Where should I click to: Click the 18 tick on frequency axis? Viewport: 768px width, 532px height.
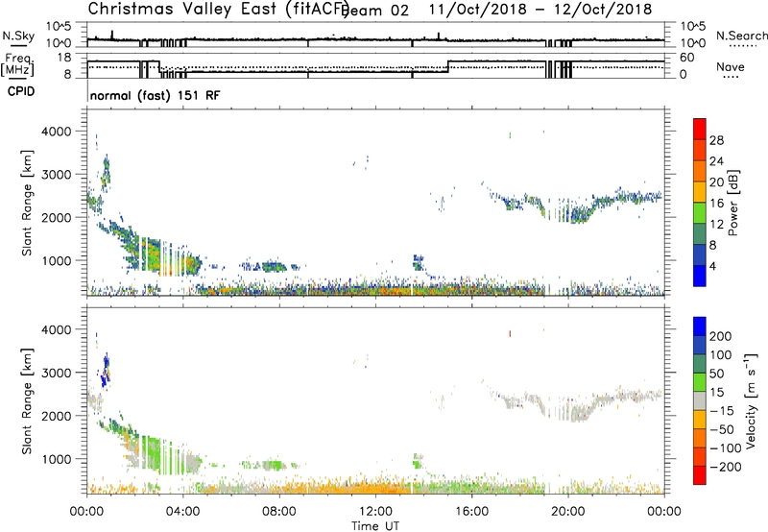(64, 58)
